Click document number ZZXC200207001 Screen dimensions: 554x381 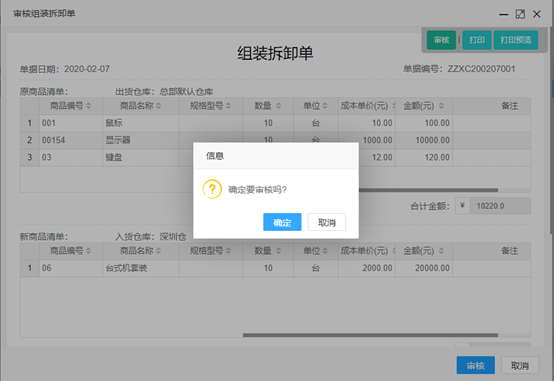pyautogui.click(x=481, y=69)
